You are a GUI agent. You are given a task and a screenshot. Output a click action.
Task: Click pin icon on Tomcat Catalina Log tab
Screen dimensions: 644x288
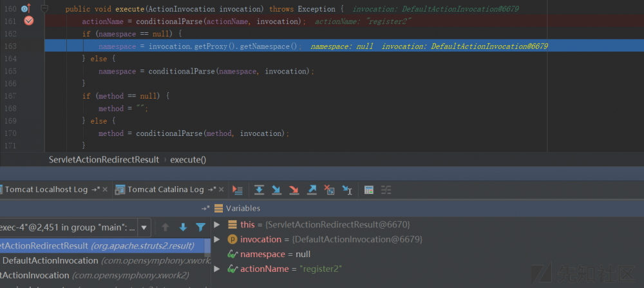[212, 189]
